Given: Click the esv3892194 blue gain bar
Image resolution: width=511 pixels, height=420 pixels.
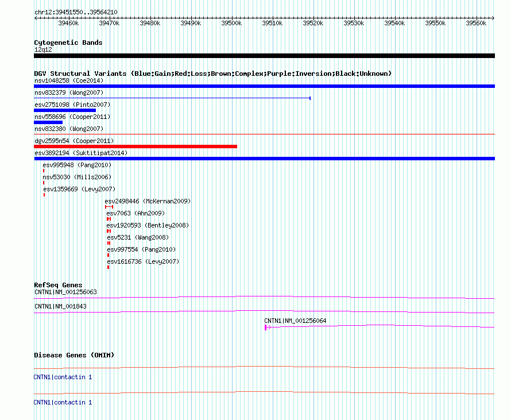Looking at the screenshot, I should [x=264, y=159].
